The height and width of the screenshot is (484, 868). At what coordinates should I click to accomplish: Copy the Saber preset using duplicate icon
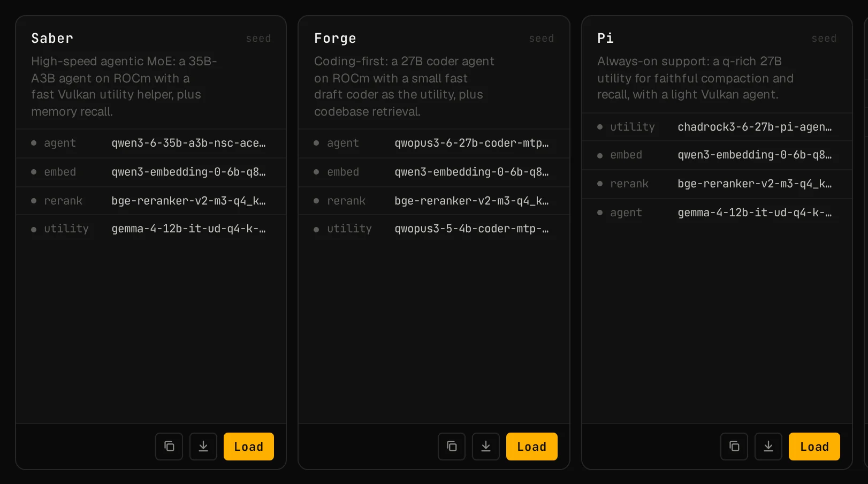169,447
